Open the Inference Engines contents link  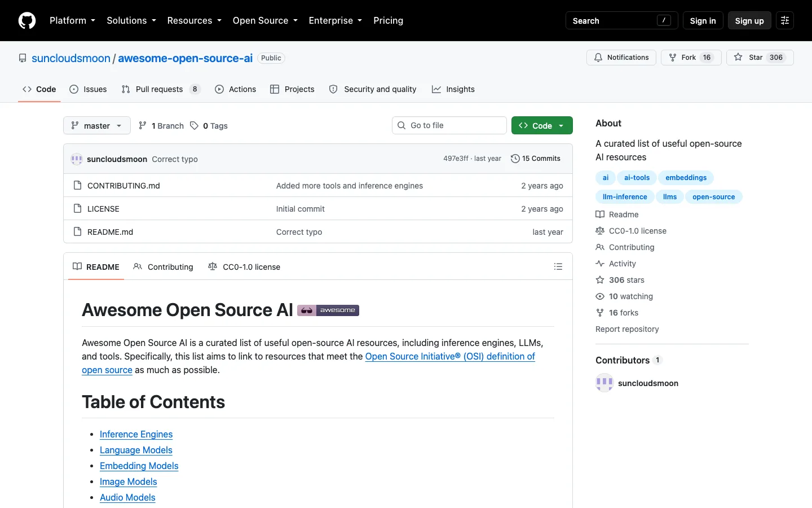click(136, 434)
